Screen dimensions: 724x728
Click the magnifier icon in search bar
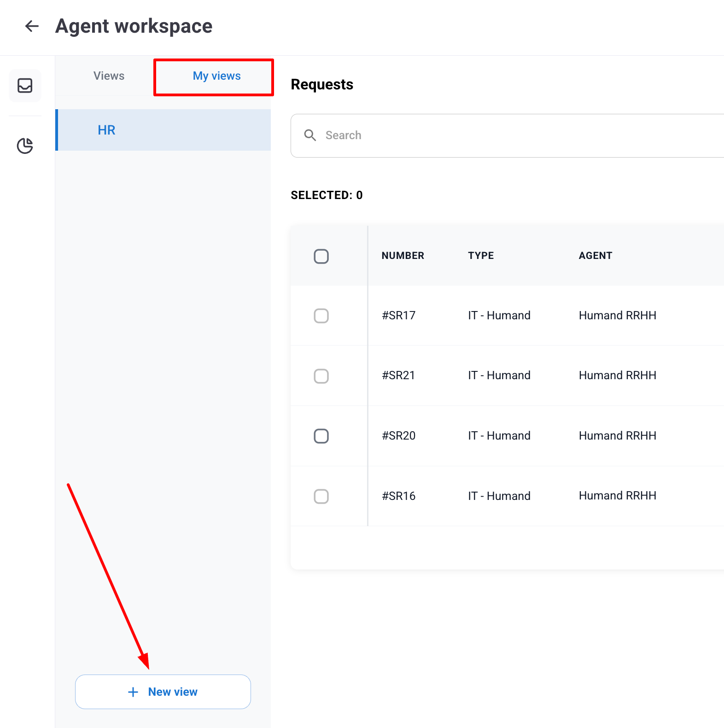coord(310,135)
